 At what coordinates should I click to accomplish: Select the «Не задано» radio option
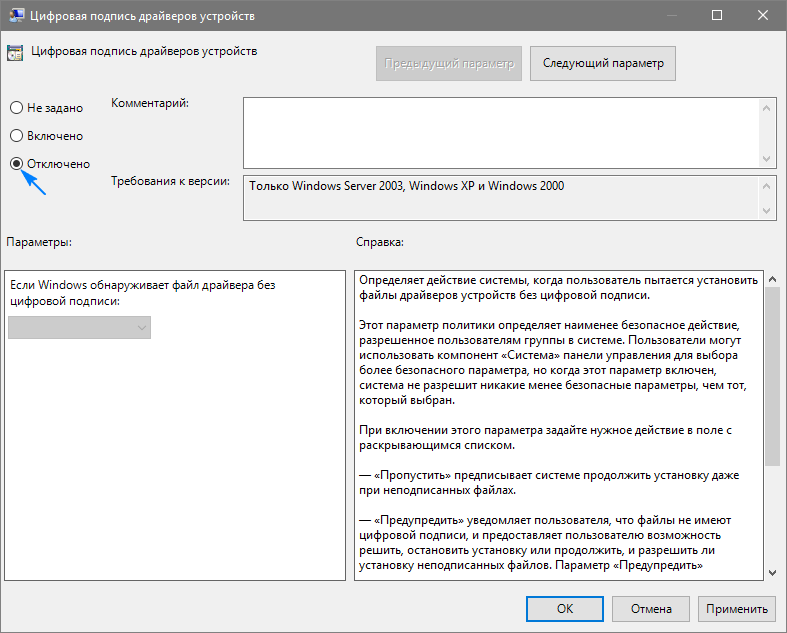[x=16, y=108]
